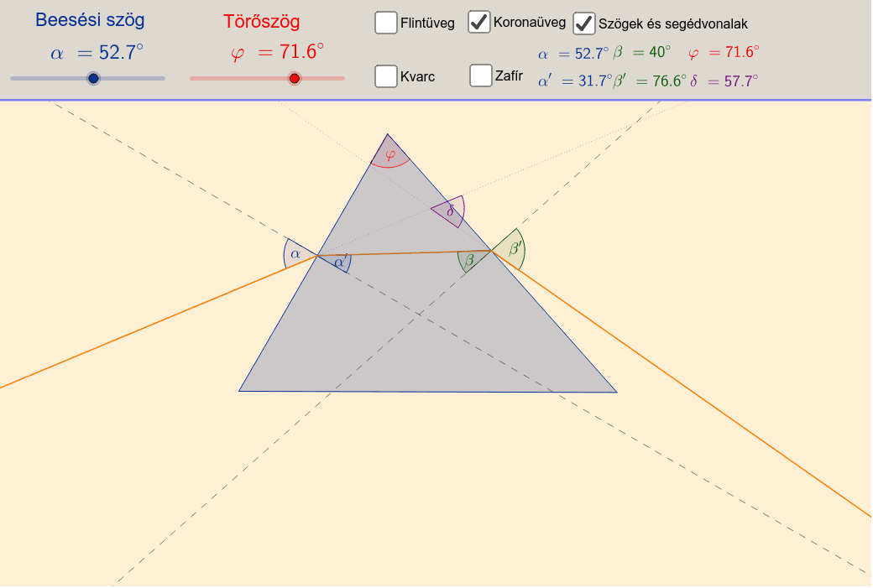Click the green β angle marker inside prism

pos(469,260)
